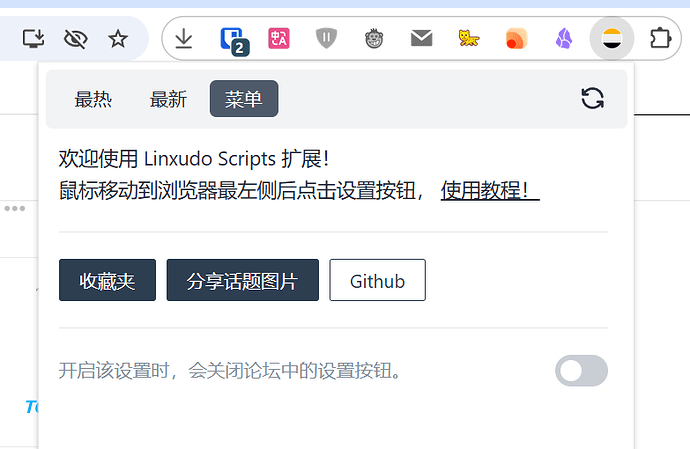
Task: Click the grey shield pause extension icon
Action: coord(327,38)
